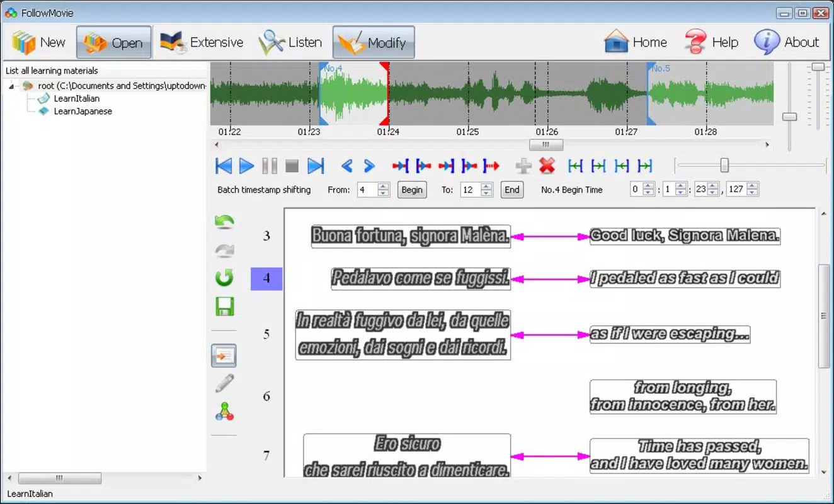Viewport: 834px width, 504px height.
Task: Play the audio with the blue play button
Action: click(x=246, y=166)
